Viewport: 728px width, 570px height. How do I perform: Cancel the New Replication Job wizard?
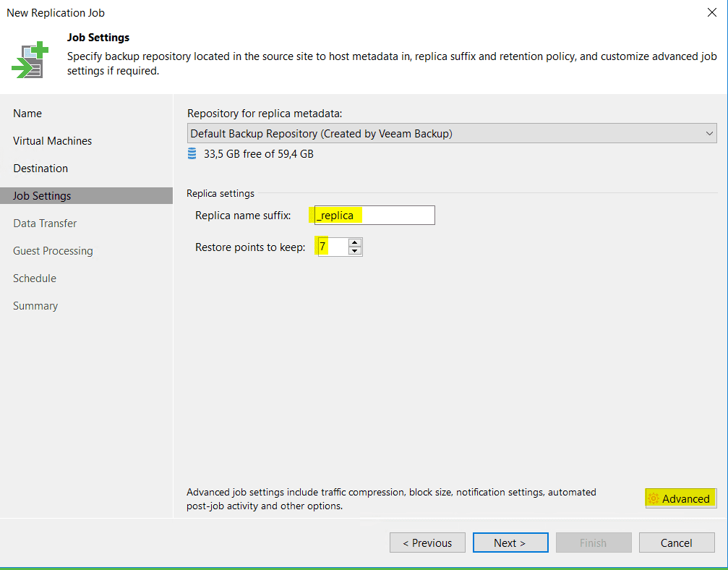[677, 543]
